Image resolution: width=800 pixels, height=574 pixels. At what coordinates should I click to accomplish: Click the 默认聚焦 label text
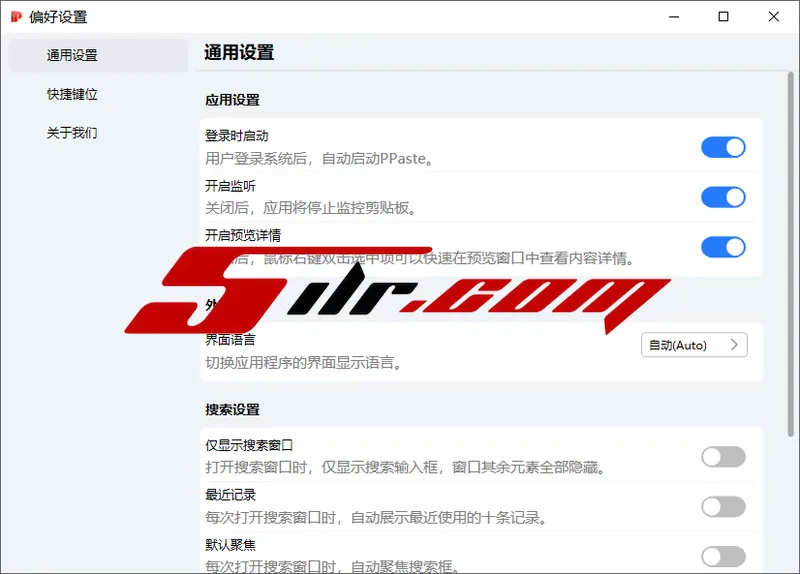coord(230,545)
